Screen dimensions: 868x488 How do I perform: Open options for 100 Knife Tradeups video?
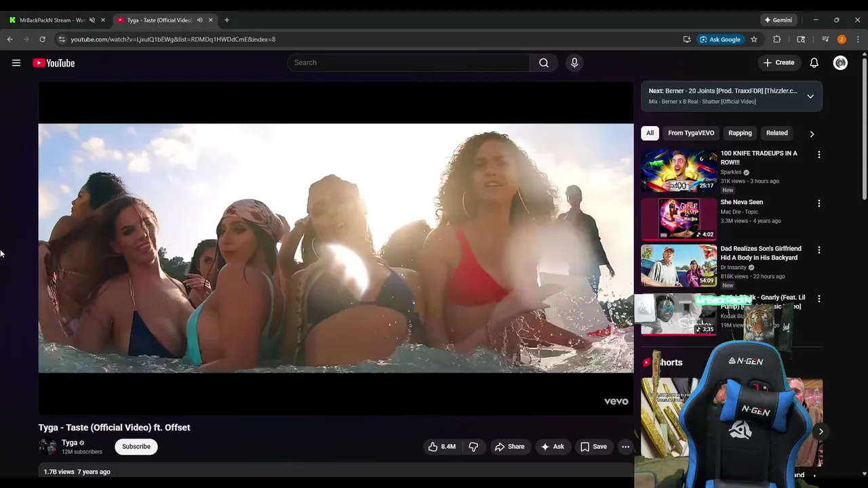pos(818,155)
